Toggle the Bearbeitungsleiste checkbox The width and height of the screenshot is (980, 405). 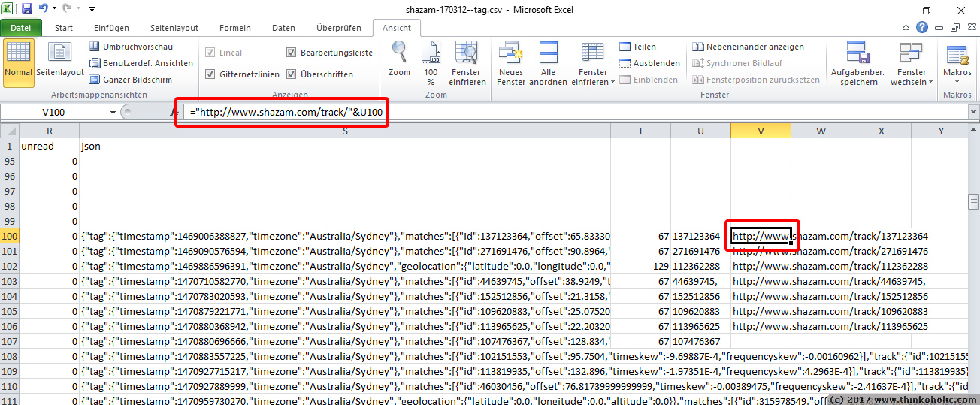[292, 53]
